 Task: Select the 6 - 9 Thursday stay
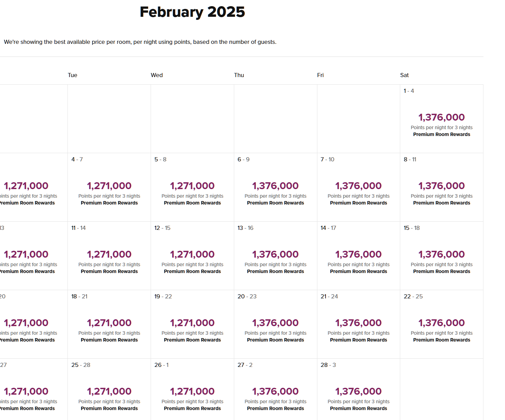click(x=276, y=187)
